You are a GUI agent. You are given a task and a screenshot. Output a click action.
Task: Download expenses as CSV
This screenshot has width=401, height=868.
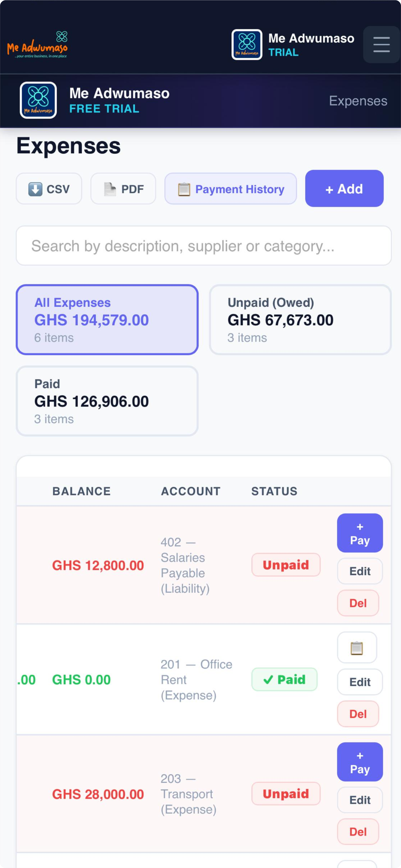coord(49,189)
